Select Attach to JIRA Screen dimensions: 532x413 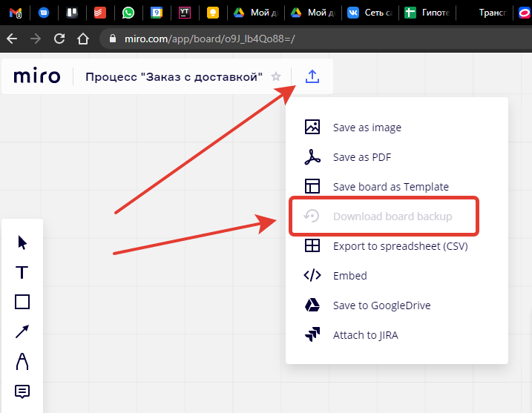[x=365, y=335]
